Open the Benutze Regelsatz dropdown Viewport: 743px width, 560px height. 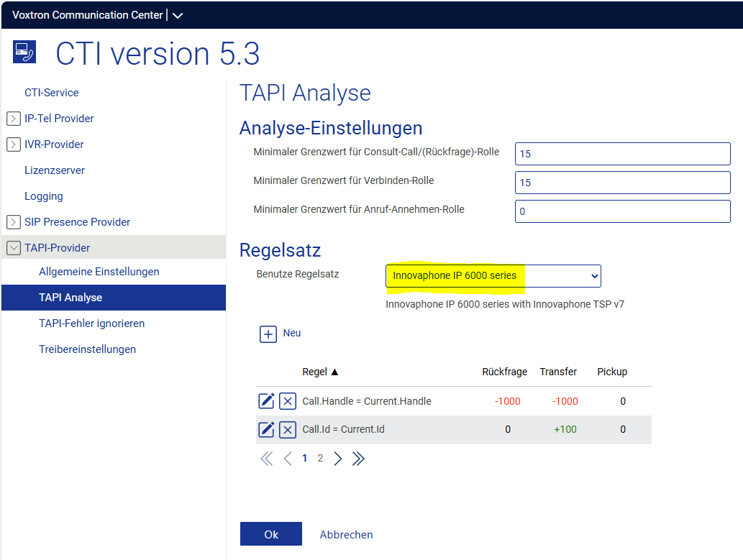pyautogui.click(x=493, y=276)
